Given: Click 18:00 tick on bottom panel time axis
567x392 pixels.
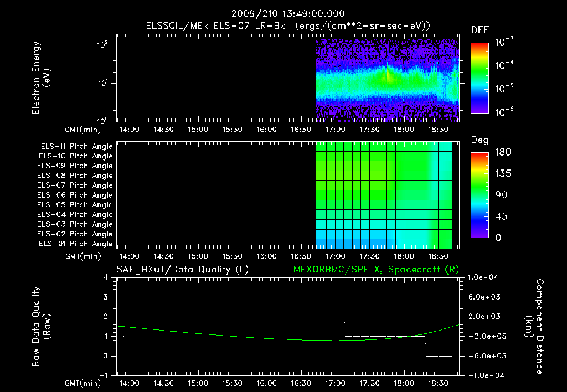Looking at the screenshot, I should click(x=404, y=383).
